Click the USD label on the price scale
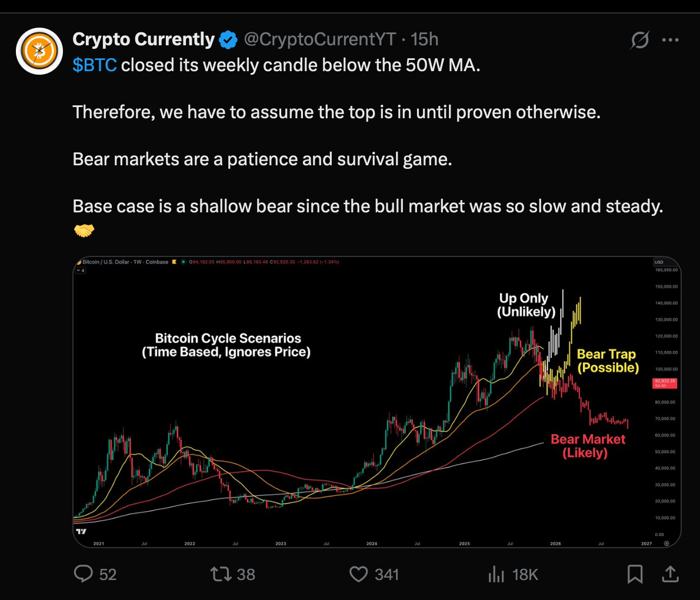Viewport: 700px width, 600px height. [659, 261]
